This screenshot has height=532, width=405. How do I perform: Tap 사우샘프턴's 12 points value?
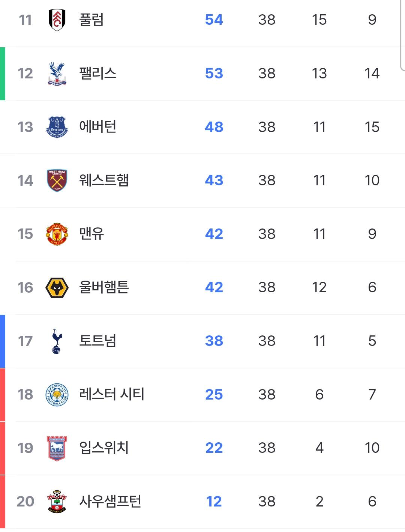tap(214, 502)
